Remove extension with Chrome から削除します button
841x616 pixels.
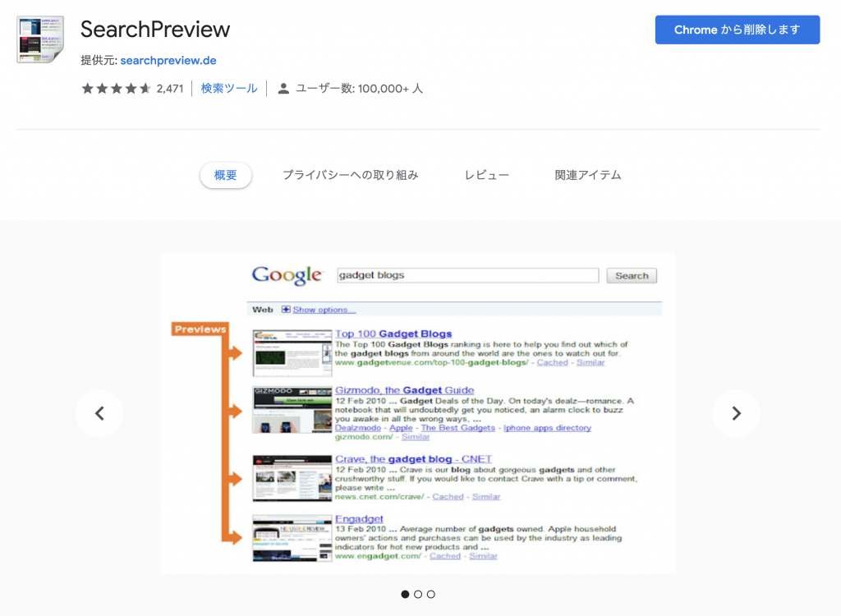[737, 30]
